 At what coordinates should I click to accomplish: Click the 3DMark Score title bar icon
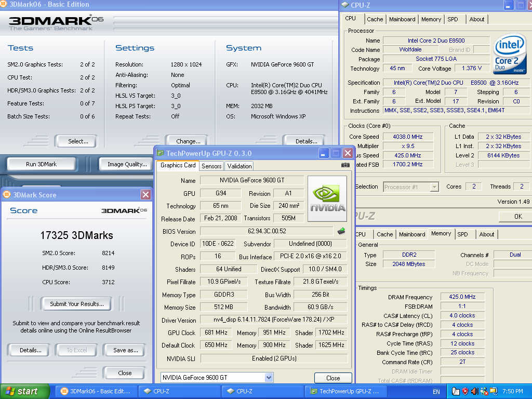(6, 194)
